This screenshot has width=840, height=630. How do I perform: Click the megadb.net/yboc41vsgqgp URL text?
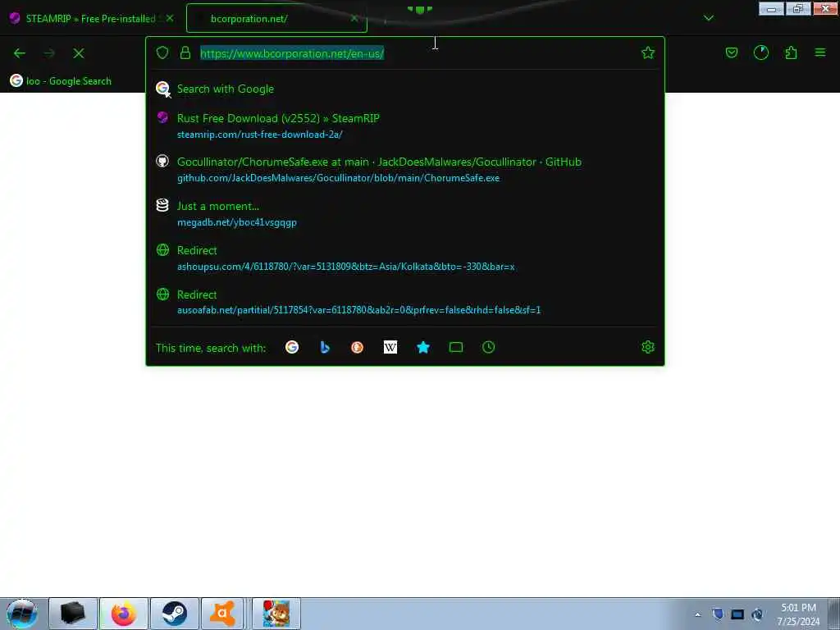237,222
